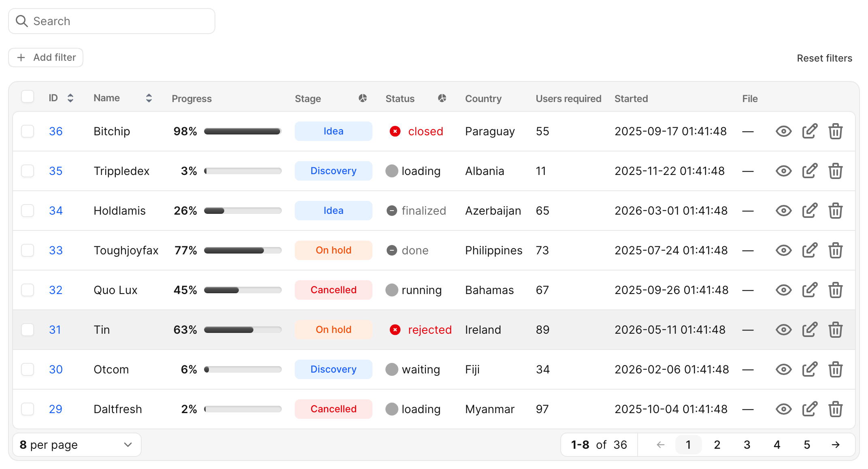Click the Users required column header
This screenshot has width=868, height=469.
[x=568, y=98]
